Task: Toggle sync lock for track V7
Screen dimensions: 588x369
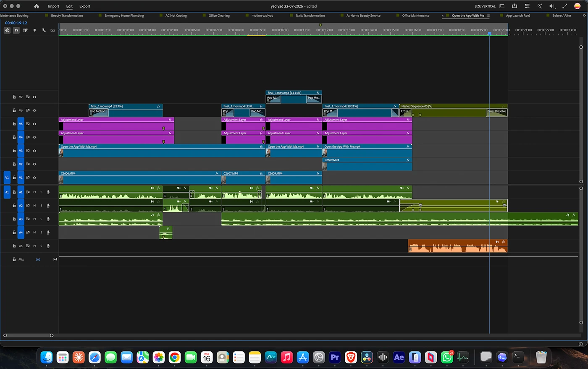Action: click(28, 97)
